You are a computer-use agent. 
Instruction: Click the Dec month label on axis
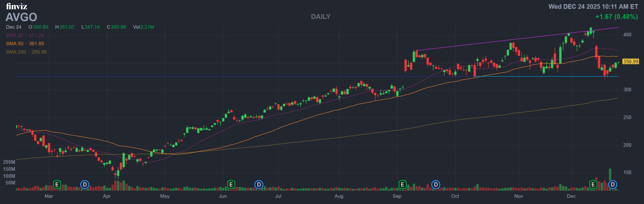click(x=571, y=196)
